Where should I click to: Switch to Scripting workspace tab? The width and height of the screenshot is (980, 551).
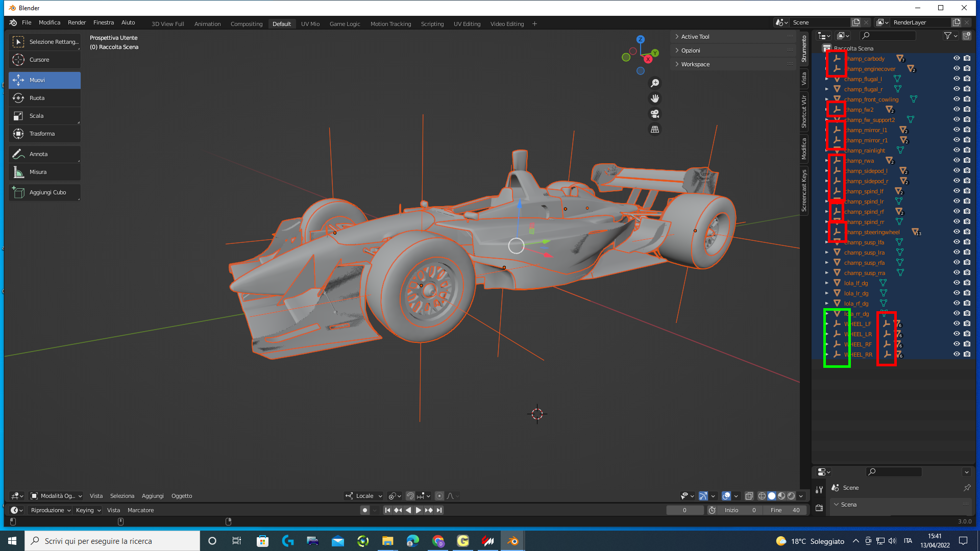coord(432,24)
